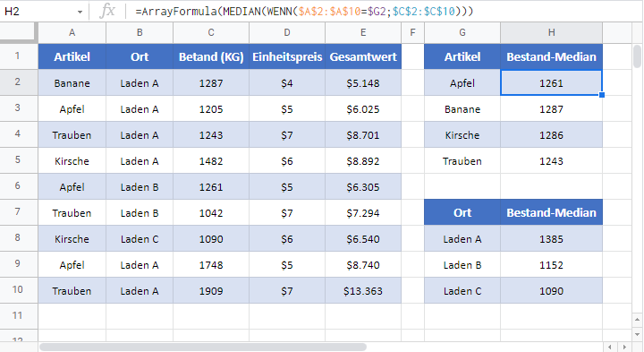Click the Betand (KG) header cell
Image resolution: width=644 pixels, height=352 pixels.
pos(211,56)
